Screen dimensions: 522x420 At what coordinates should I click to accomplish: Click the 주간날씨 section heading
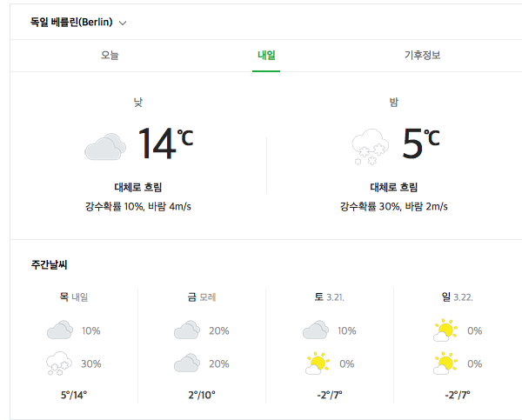click(49, 263)
